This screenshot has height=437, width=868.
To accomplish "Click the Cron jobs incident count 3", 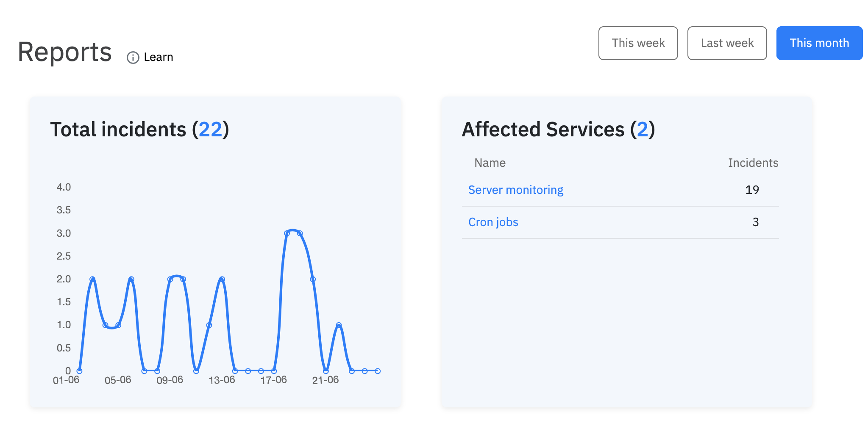I will (755, 222).
